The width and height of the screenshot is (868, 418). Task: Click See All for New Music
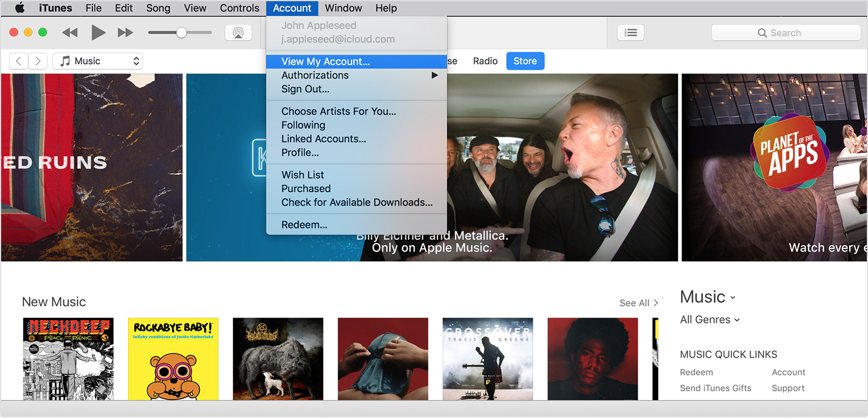(639, 303)
